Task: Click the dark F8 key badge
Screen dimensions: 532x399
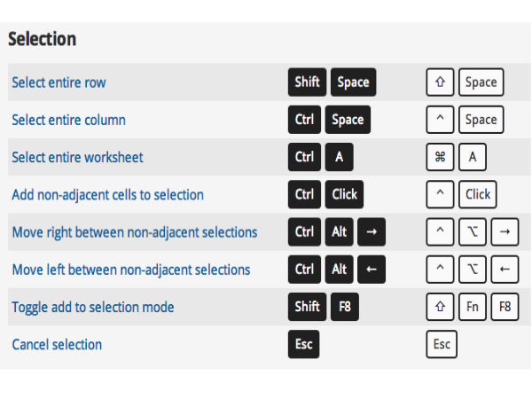Action: pyautogui.click(x=343, y=307)
